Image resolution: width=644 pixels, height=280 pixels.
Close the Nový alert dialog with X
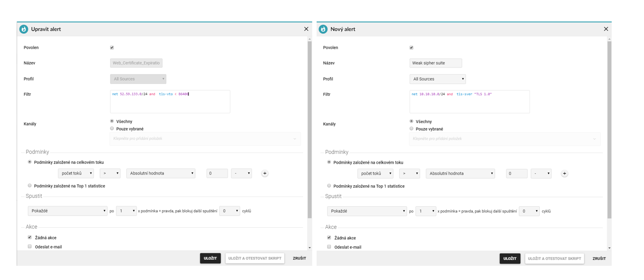click(x=606, y=29)
